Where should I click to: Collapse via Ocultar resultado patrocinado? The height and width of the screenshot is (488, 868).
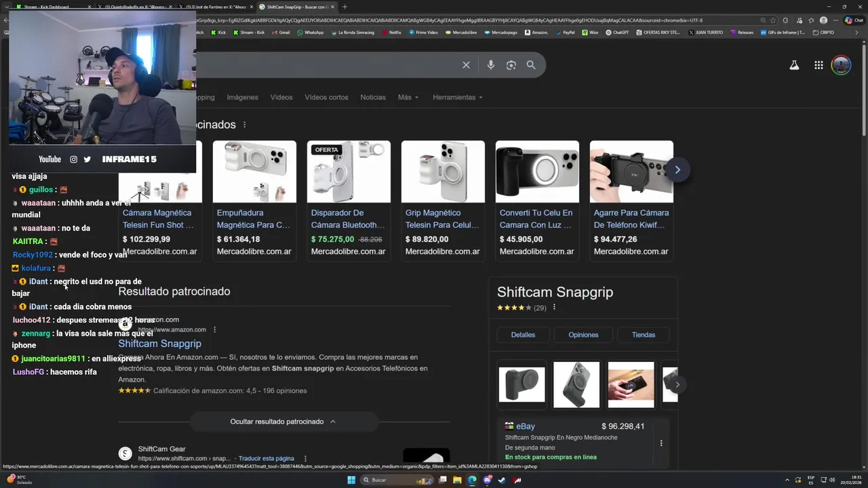click(x=283, y=422)
